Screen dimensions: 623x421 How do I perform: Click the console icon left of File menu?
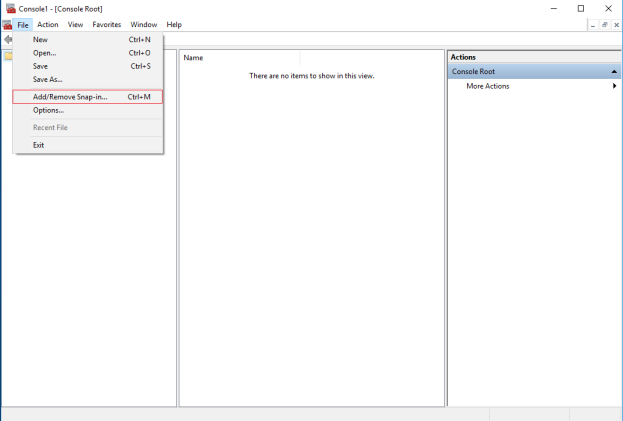7,24
